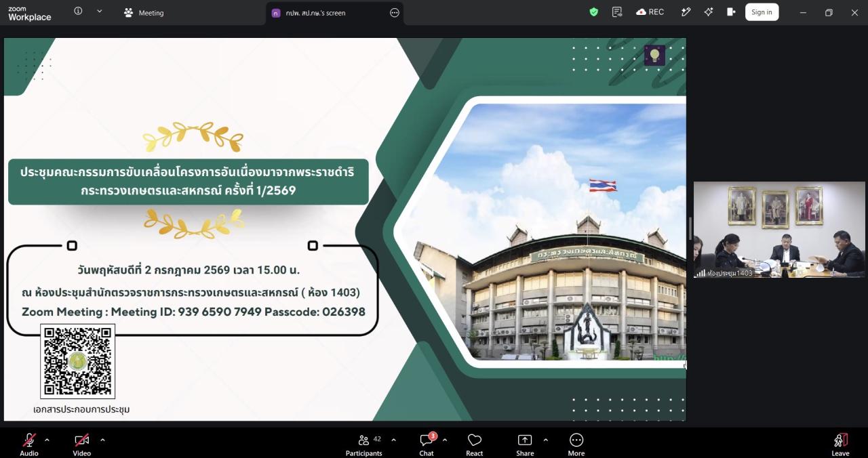The image size is (868, 458).
Task: Expand dropdown next to info icon
Action: point(99,12)
